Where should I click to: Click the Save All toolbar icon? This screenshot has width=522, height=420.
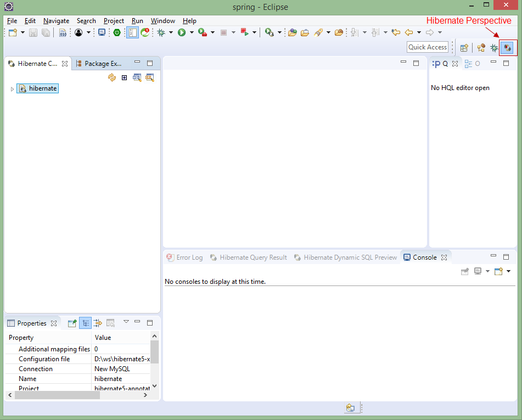[x=46, y=32]
